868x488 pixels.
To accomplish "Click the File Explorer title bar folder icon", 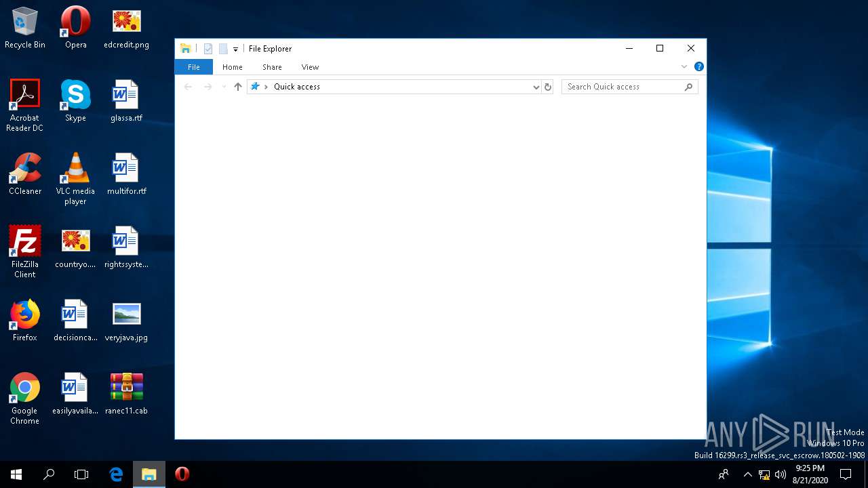I will click(x=185, y=49).
